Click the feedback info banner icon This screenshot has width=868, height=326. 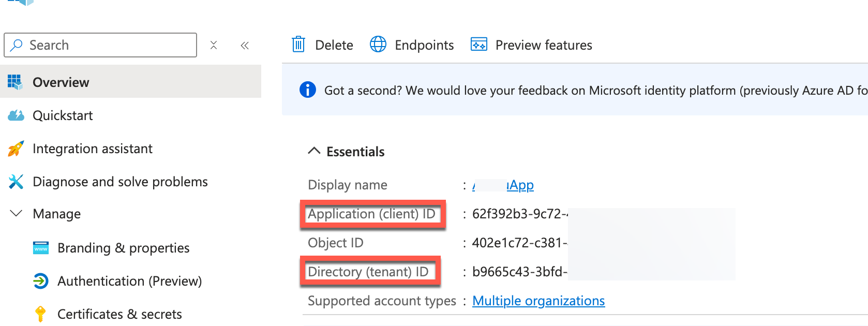coord(308,90)
